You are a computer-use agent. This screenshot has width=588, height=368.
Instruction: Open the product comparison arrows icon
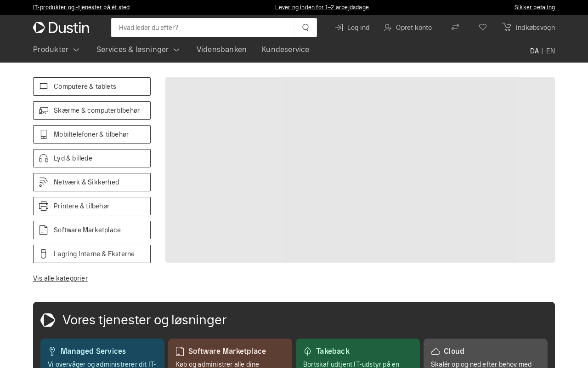tap(455, 27)
